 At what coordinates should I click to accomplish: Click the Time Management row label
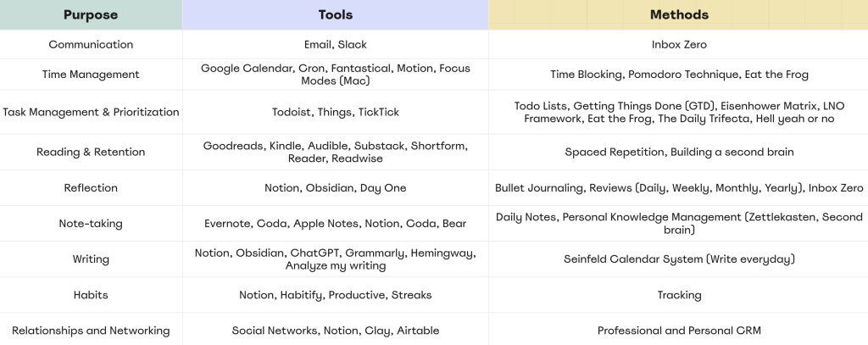(91, 75)
